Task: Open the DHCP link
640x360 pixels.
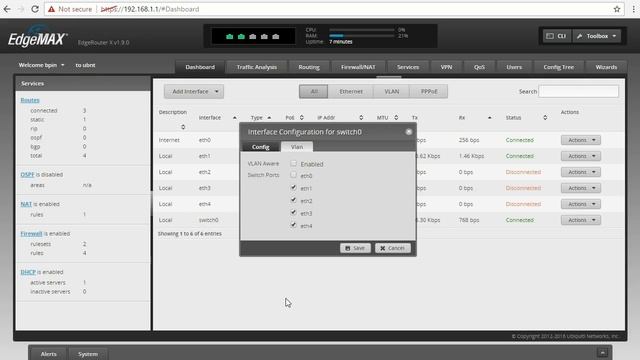Action: coord(28,272)
